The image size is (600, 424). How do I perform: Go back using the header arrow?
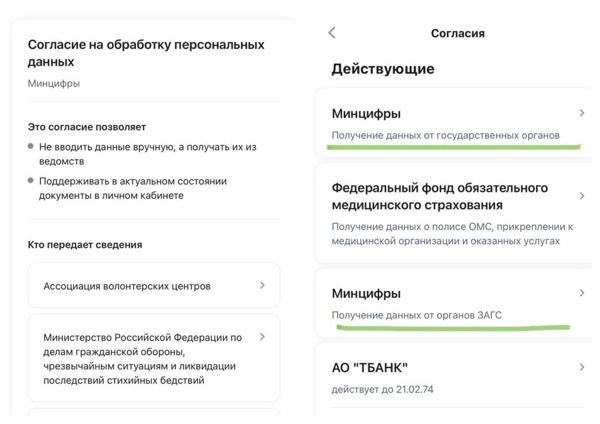point(332,33)
